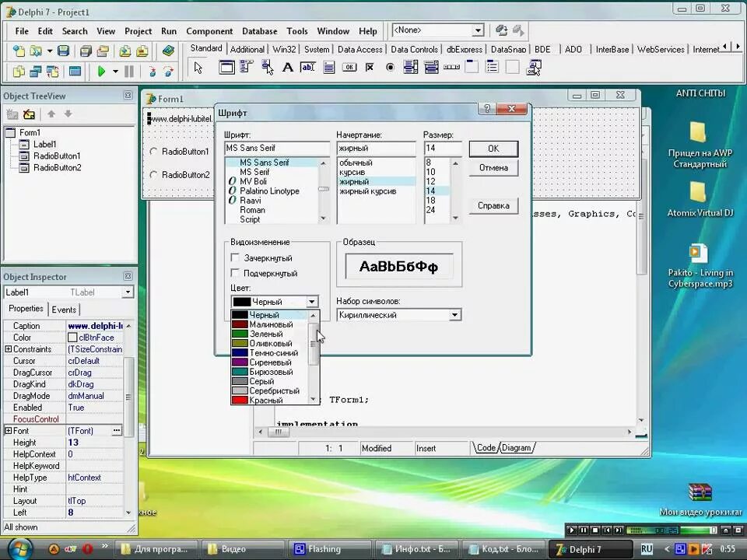Select the Edit component (ab) icon
The image size is (747, 560).
tap(308, 68)
